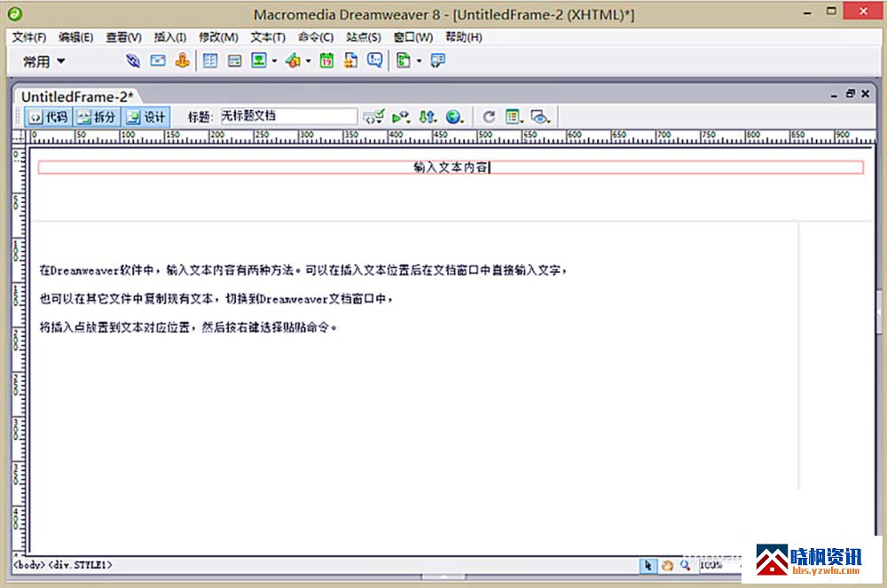Select the UntitledFrame-2* document tab
The image size is (887, 588).
tap(77, 97)
